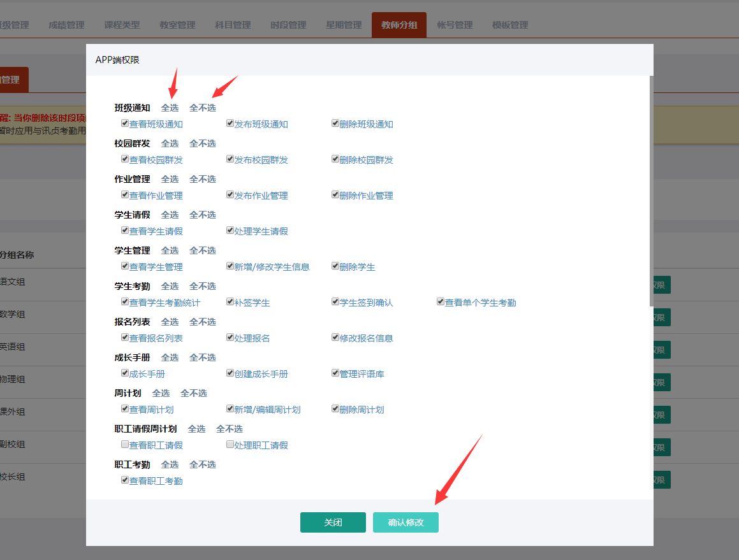The image size is (739, 560).
Task: Toggle 查看学生管理 checkbox
Action: pyautogui.click(x=125, y=266)
